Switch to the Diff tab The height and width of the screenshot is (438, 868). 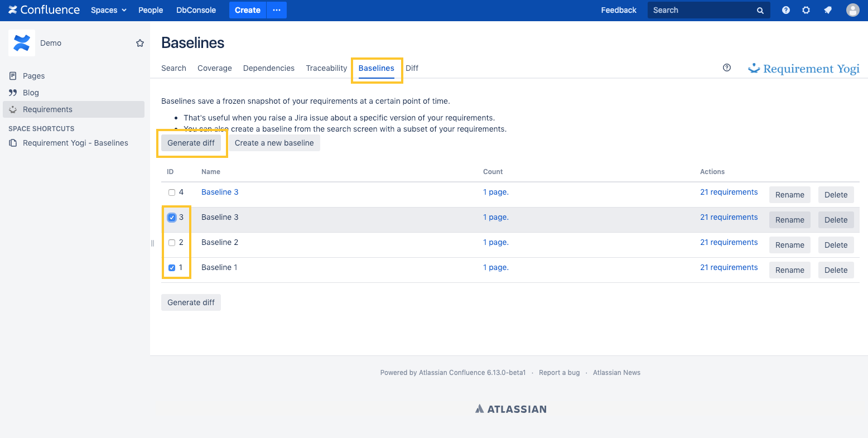412,68
